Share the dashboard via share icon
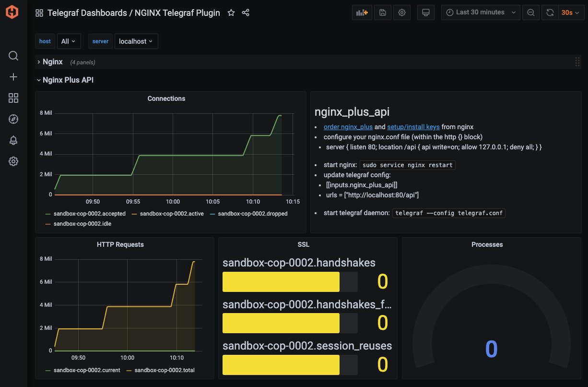 click(x=246, y=13)
